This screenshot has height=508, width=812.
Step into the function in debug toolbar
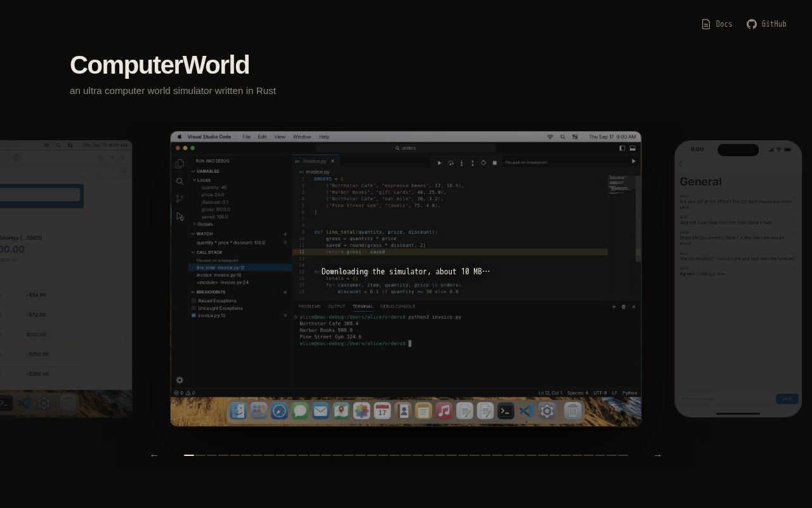(461, 163)
